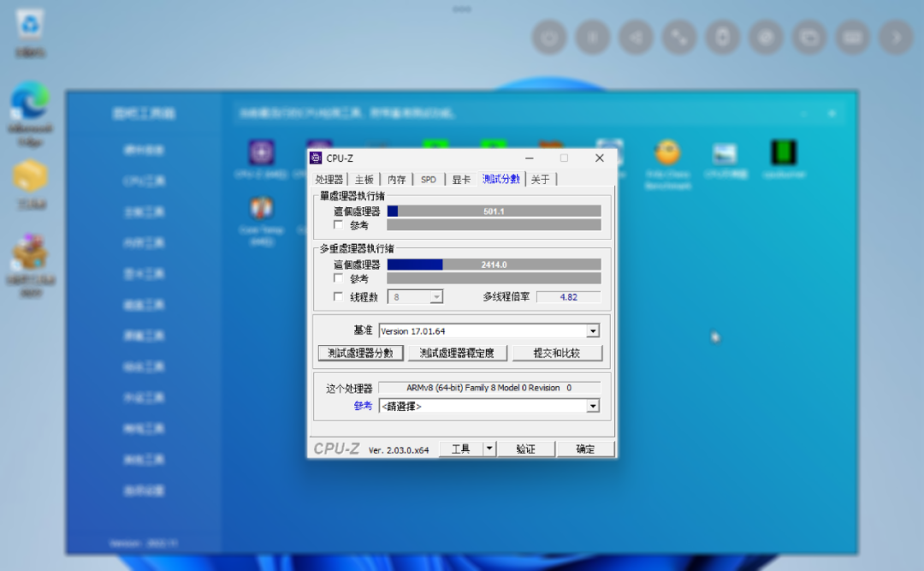Image resolution: width=924 pixels, height=571 pixels.
Task: Click the 多线程倍率 field showing 4.82
Action: 569,297
